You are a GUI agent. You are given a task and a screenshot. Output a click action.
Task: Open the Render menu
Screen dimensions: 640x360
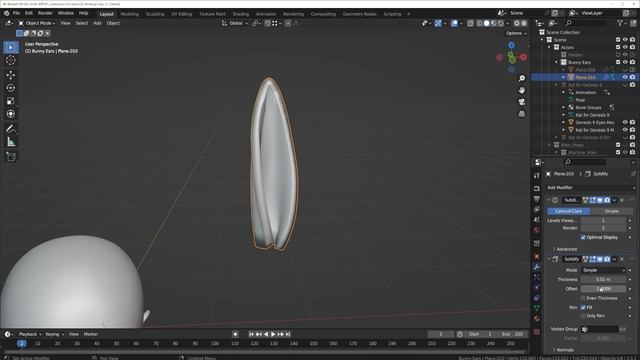coord(45,13)
